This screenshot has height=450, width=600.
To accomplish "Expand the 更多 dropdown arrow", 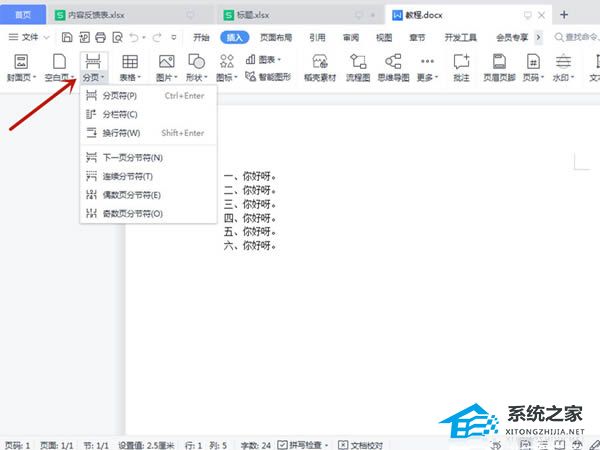I will coord(436,77).
